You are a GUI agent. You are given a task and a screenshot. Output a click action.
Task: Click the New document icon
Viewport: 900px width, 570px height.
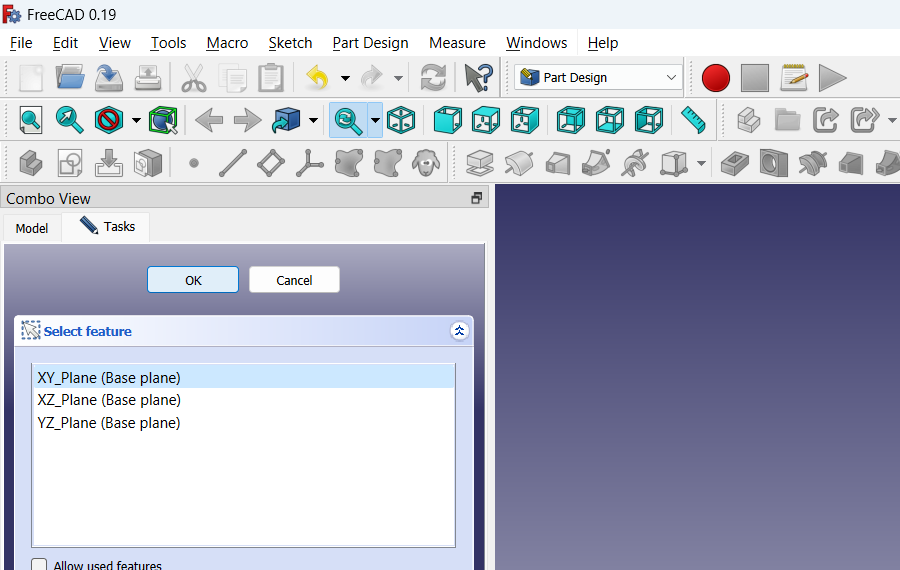(31, 77)
